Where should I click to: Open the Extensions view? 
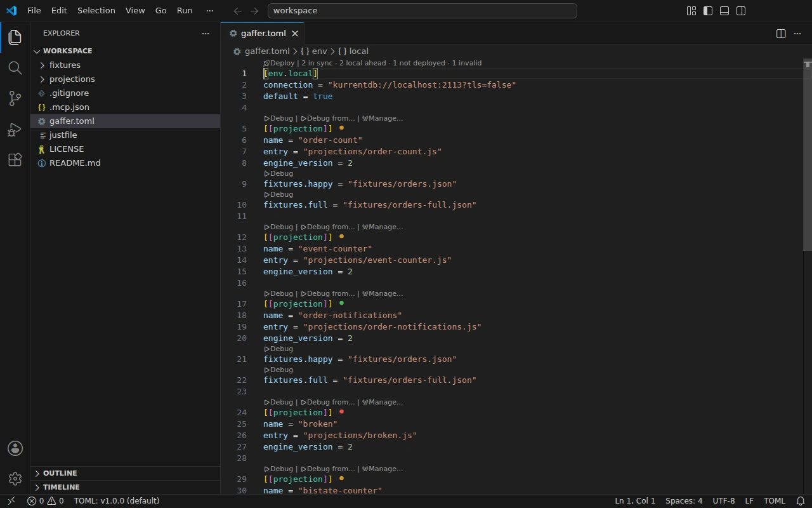coord(15,159)
